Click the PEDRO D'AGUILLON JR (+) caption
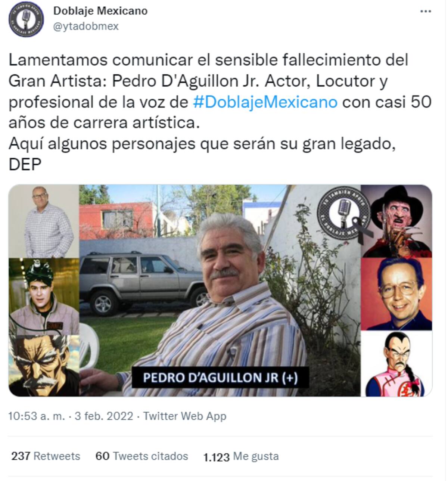This screenshot has height=481, width=448. tap(220, 378)
